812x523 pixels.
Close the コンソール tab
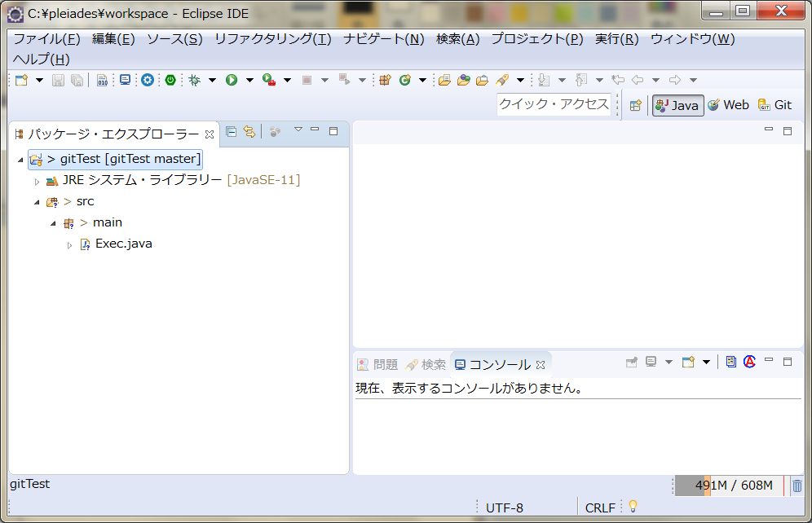[x=541, y=365]
